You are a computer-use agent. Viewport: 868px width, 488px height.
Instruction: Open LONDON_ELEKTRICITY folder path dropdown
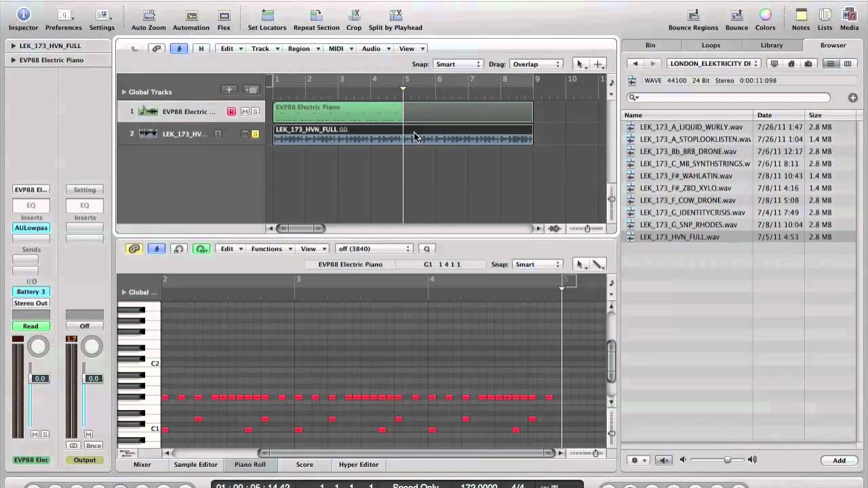tap(714, 64)
